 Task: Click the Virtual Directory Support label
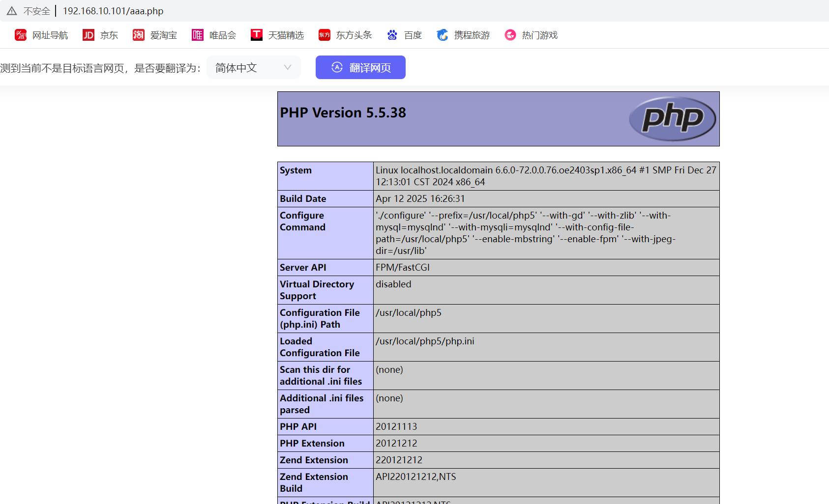coord(317,290)
